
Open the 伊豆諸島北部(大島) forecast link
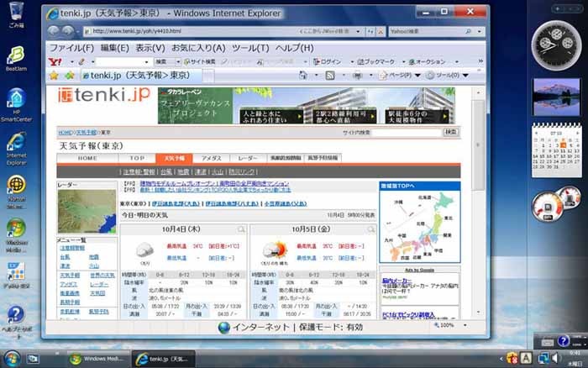[176, 203]
